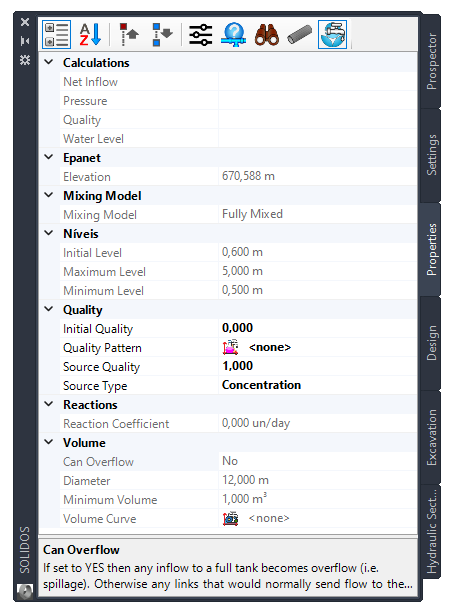Open the Hydraulic Sect... tab
451x611 pixels.
pos(431,531)
